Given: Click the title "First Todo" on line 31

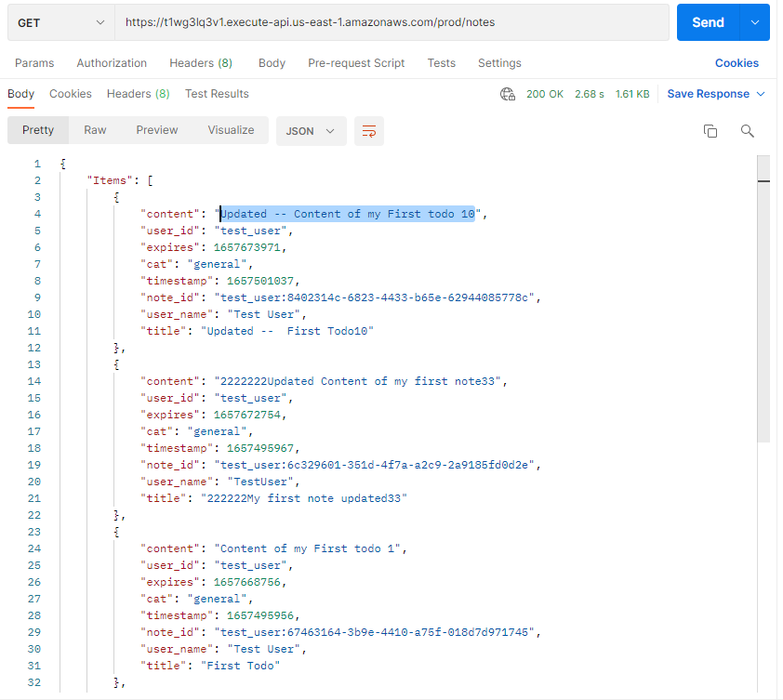Looking at the screenshot, I should tap(240, 666).
